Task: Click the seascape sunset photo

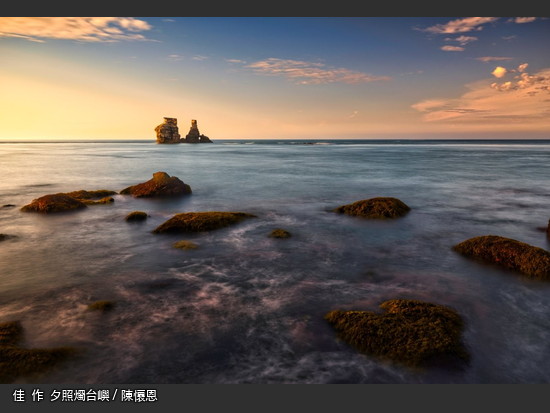Action: (x=275, y=200)
